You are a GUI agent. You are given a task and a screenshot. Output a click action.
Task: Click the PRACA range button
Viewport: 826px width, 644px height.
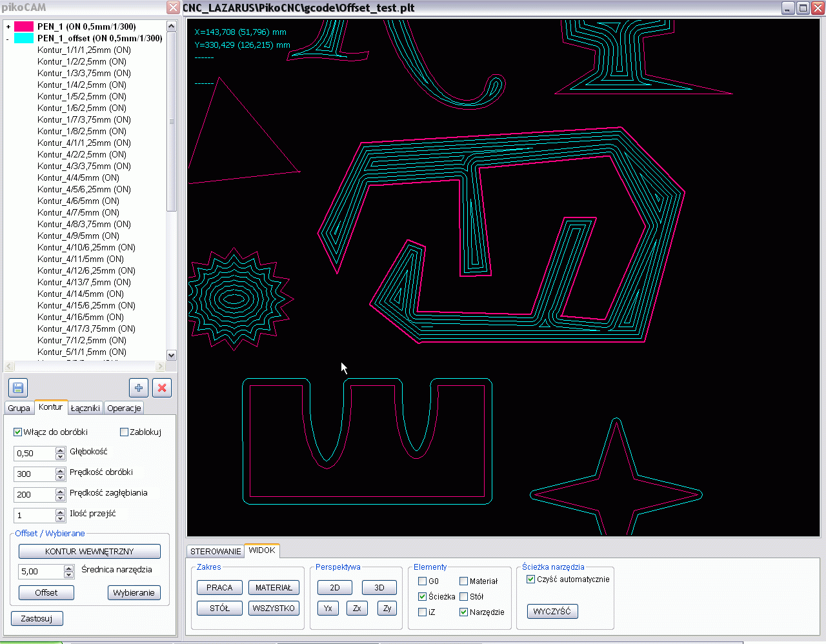[x=219, y=587]
